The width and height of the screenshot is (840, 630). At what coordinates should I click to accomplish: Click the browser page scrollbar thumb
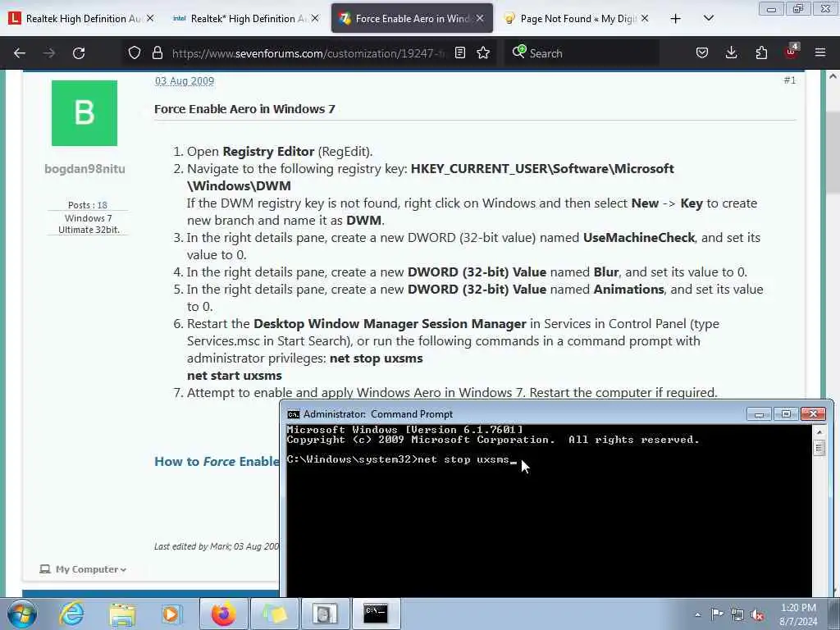click(x=833, y=153)
